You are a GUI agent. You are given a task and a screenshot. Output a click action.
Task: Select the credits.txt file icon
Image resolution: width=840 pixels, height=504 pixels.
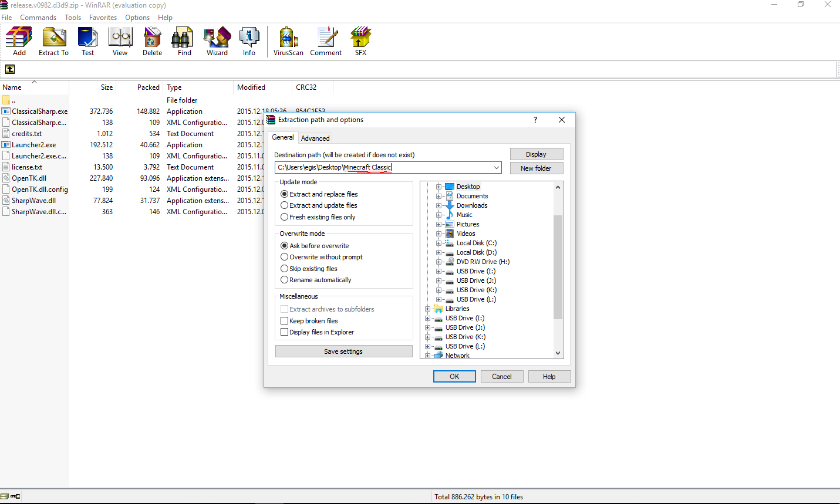pos(6,134)
